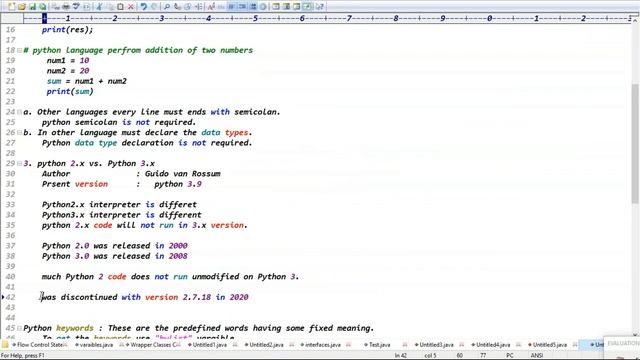Viewport: 640px width, 360px height.
Task: Click the 'ANSI' encoding status entry
Action: (537, 356)
